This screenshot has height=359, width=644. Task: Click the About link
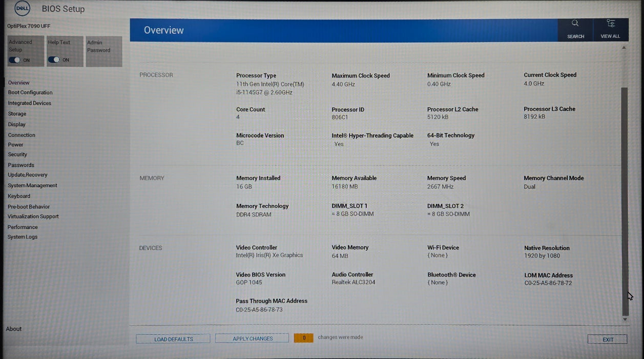[14, 329]
